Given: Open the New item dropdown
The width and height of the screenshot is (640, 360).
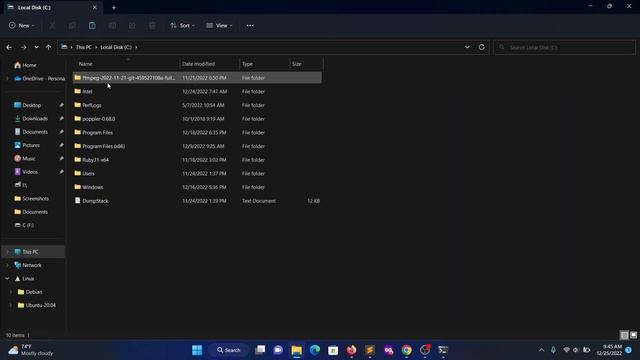Looking at the screenshot, I should tap(22, 26).
